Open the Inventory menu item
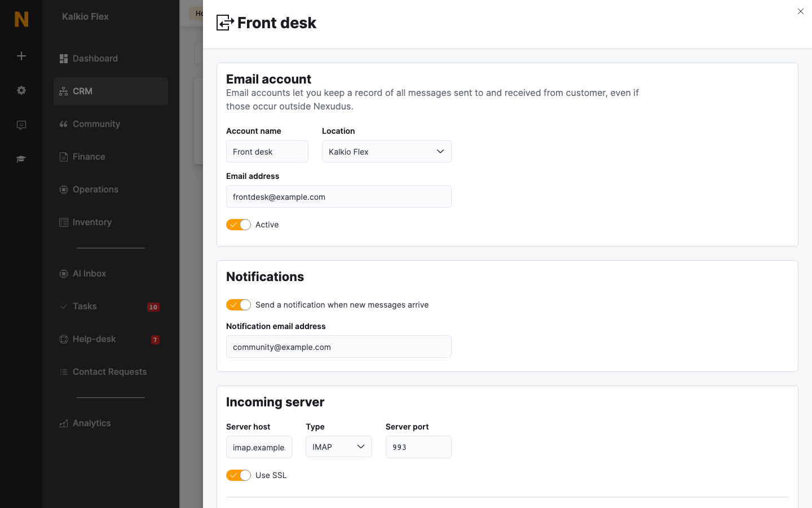812x508 pixels. [111, 222]
